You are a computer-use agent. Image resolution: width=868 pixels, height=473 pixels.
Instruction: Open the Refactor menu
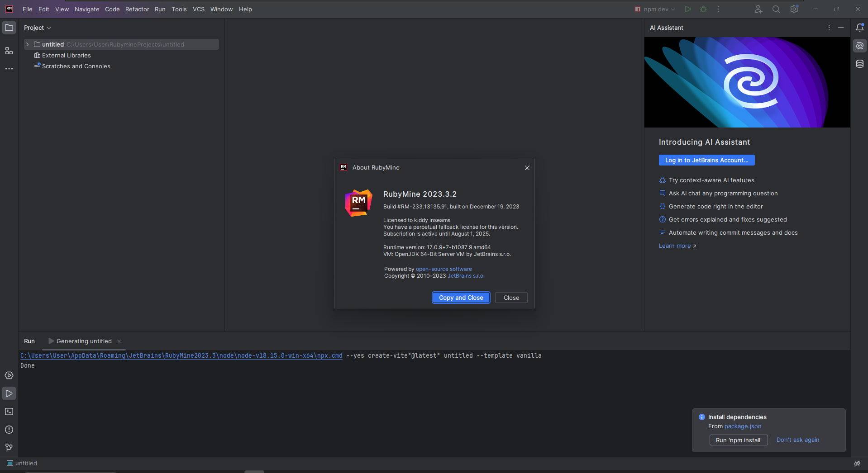pos(137,9)
